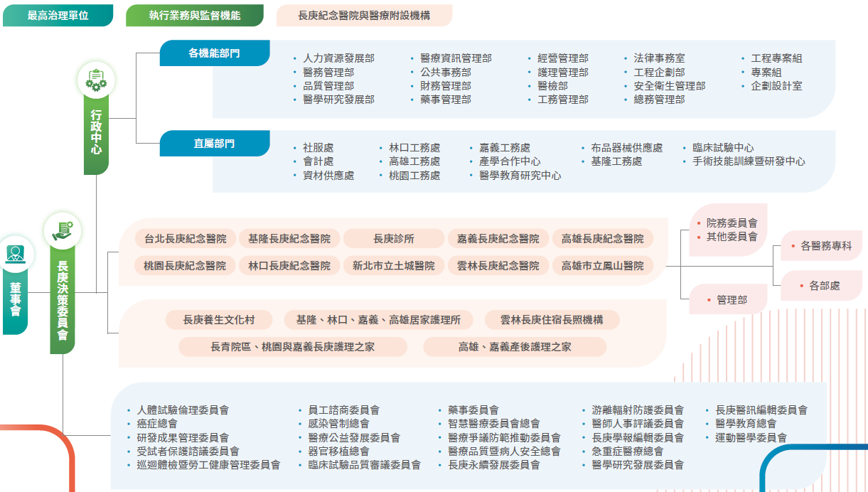Image resolution: width=868 pixels, height=492 pixels.
Task: Click 臨床試驗中心 entry
Action: [723, 148]
